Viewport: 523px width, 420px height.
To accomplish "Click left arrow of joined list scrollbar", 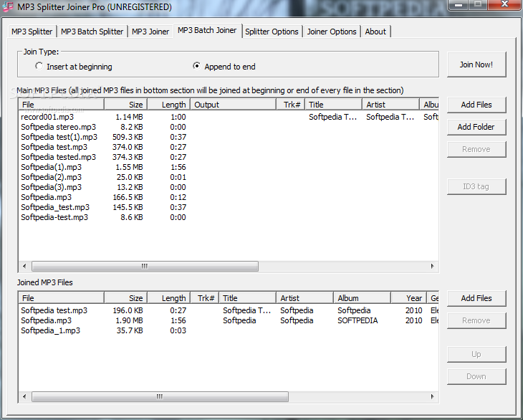I will pyautogui.click(x=24, y=396).
